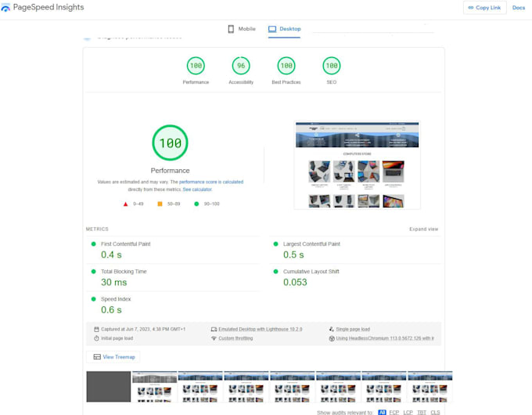
Task: Click the PageSpeed Insights logo icon
Action: 5,8
